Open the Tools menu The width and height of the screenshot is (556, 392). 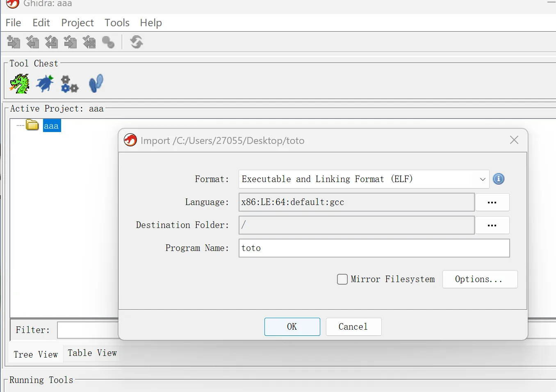[x=117, y=23]
